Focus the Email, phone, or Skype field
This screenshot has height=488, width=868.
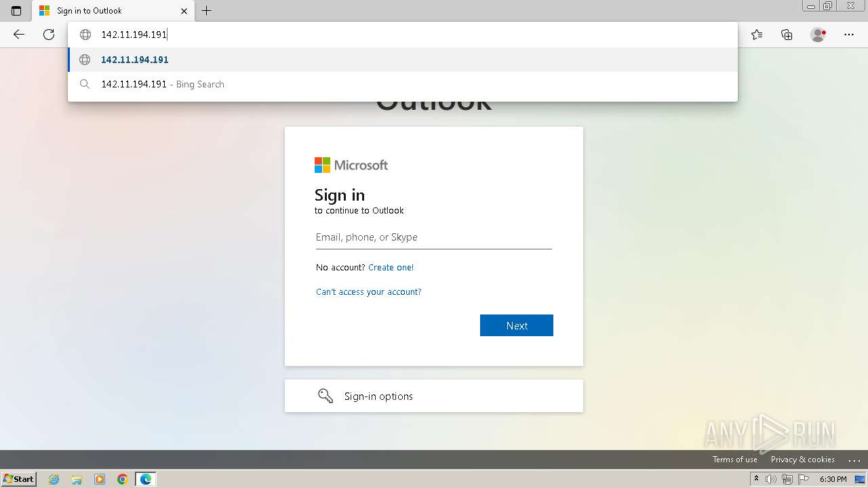point(434,237)
